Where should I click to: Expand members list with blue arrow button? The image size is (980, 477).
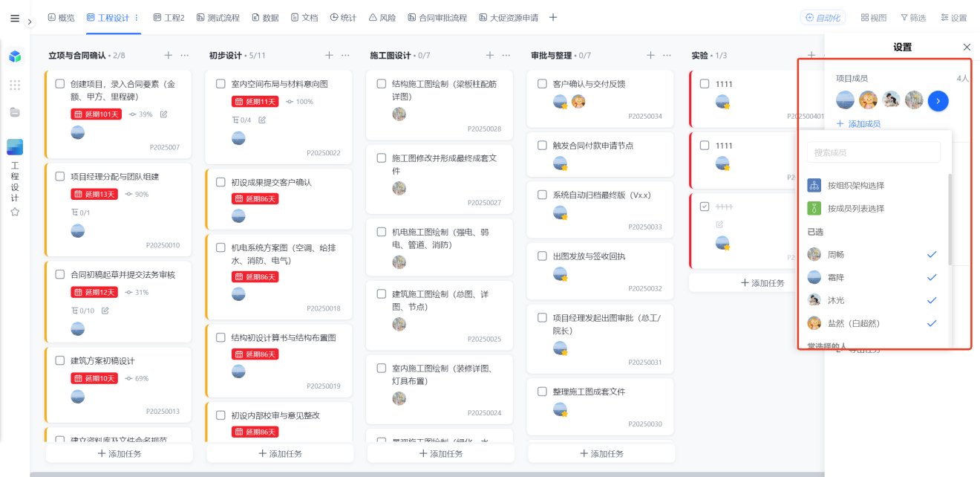pos(938,100)
